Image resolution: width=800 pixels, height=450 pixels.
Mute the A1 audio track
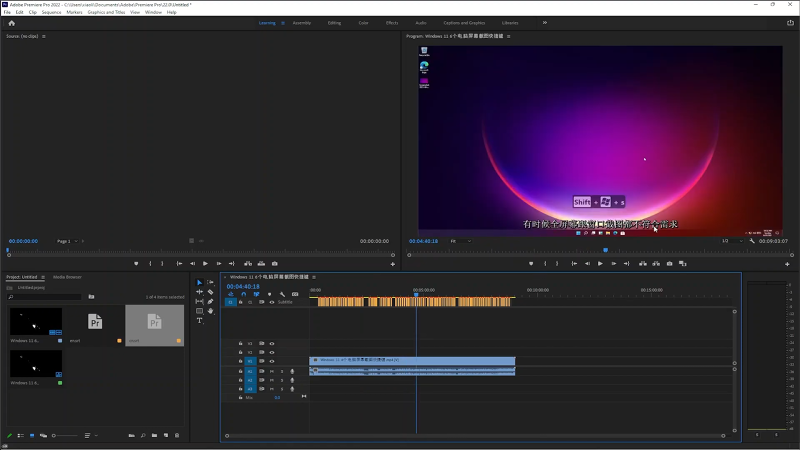click(272, 371)
